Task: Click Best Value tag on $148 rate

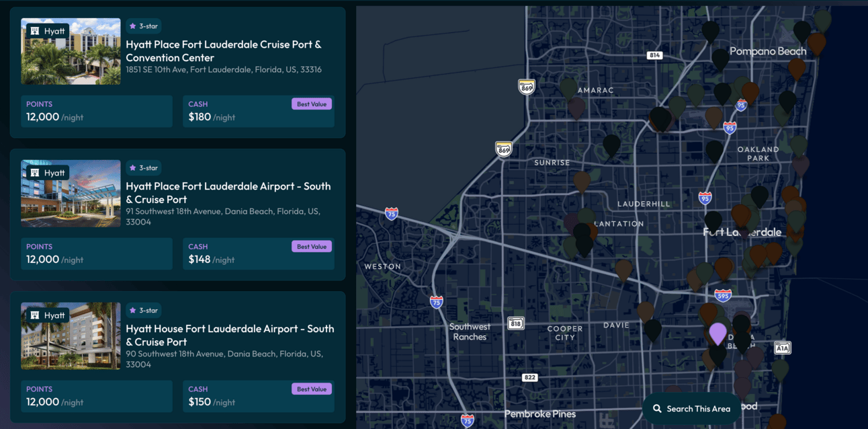Action: [312, 247]
